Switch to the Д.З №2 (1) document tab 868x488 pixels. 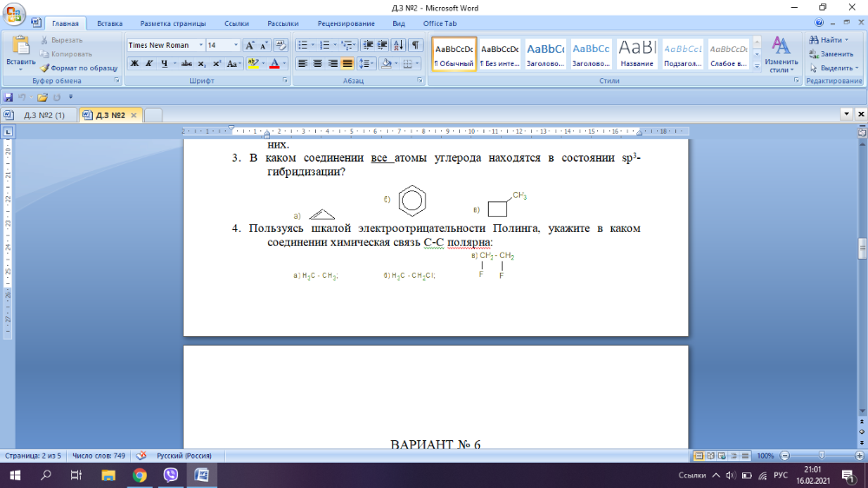tap(42, 115)
